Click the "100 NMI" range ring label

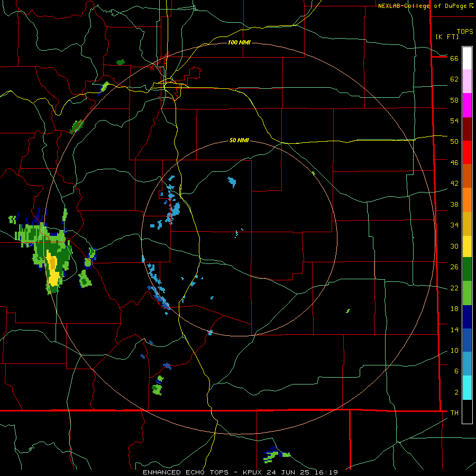[x=239, y=42]
